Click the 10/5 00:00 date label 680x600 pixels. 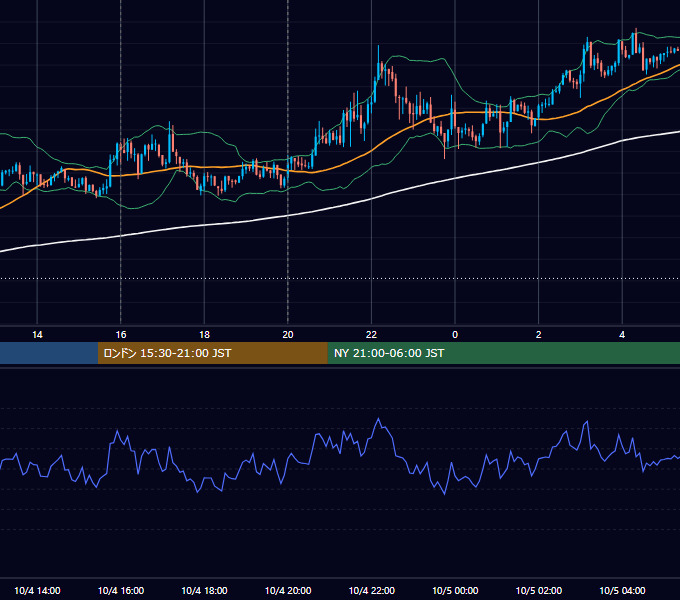click(455, 590)
